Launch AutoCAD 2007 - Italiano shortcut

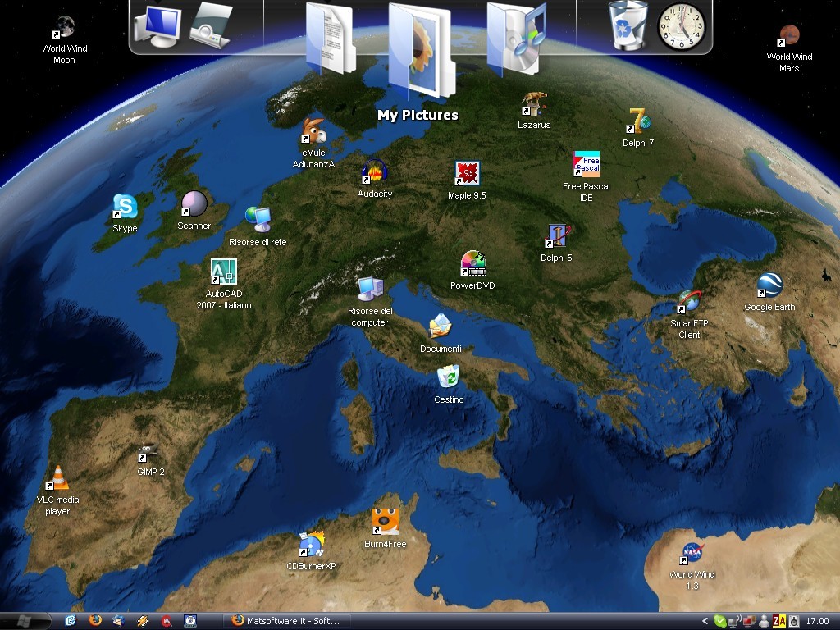click(224, 284)
